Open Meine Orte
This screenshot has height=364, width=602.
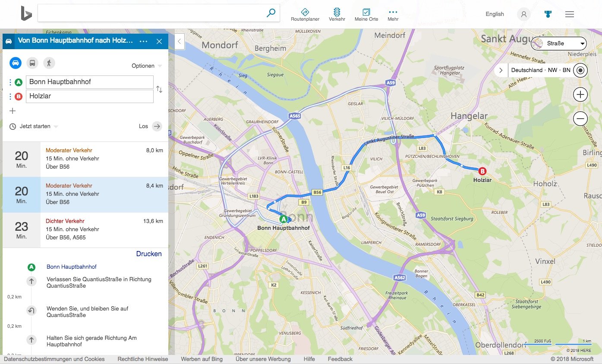tap(366, 15)
